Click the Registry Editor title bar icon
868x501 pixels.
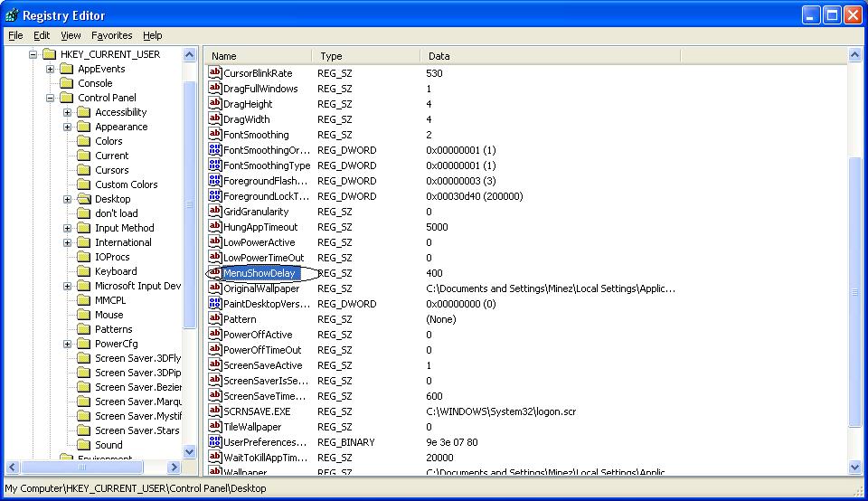(11, 15)
